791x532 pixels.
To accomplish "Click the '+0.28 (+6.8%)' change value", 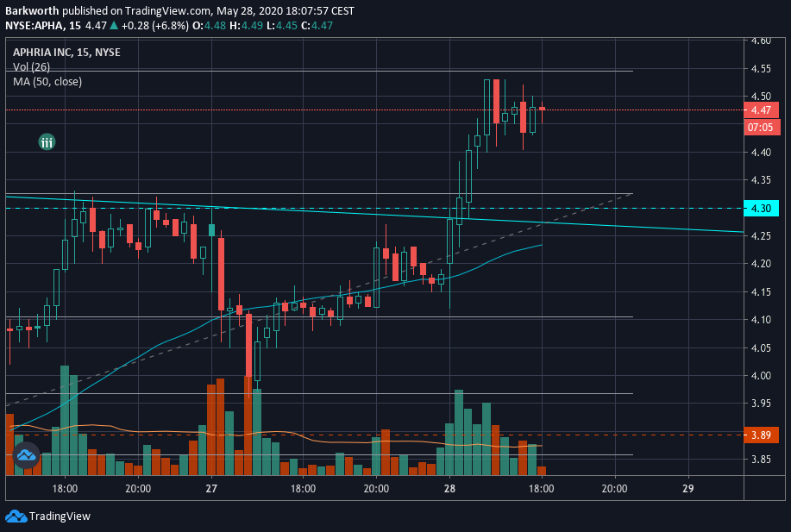I will tap(155, 25).
